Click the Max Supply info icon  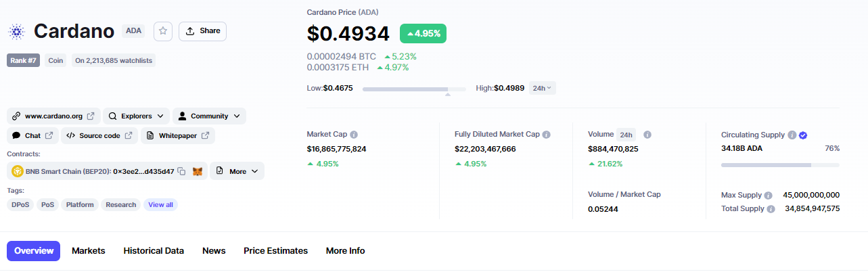(768, 195)
